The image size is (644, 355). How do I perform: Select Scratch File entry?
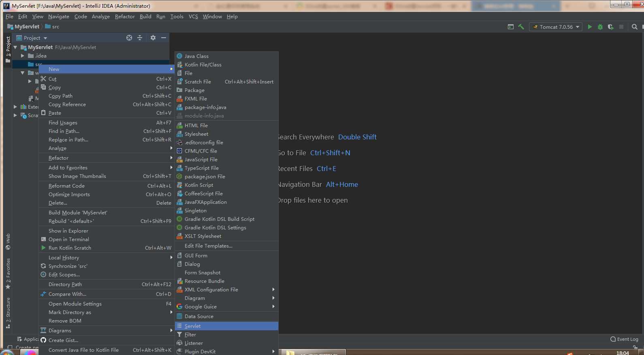tap(227, 82)
